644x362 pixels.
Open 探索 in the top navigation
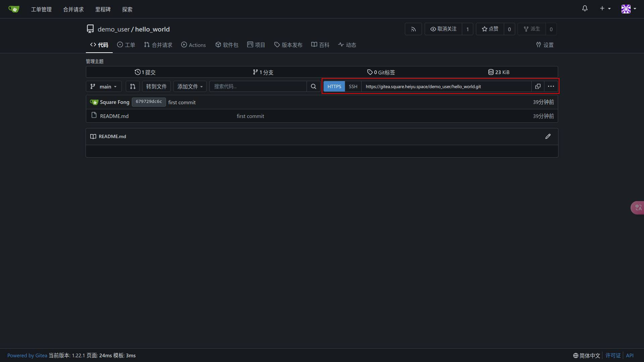(x=127, y=9)
